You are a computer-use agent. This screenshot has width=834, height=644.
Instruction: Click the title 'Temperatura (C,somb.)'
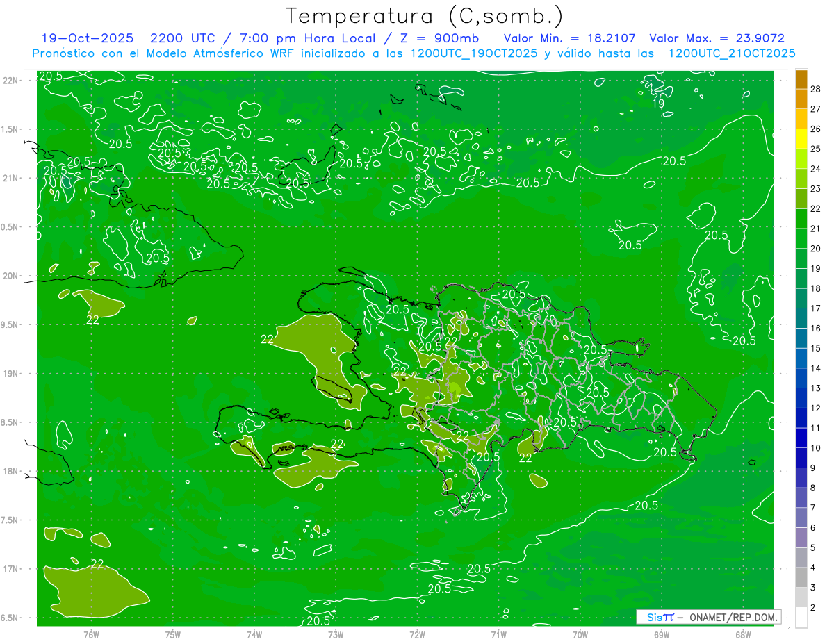coord(425,16)
